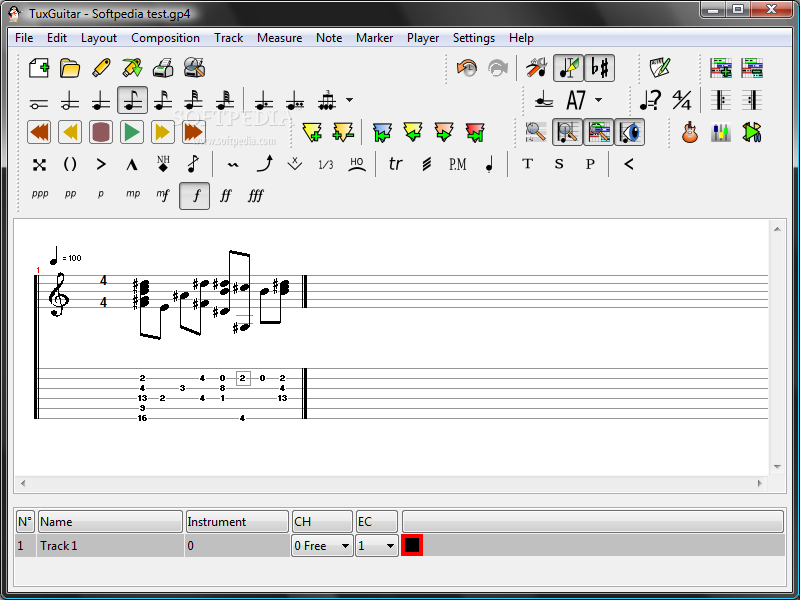Image resolution: width=800 pixels, height=600 pixels.
Task: Toggle the flat/sharp natural-notes mode
Action: pos(599,68)
